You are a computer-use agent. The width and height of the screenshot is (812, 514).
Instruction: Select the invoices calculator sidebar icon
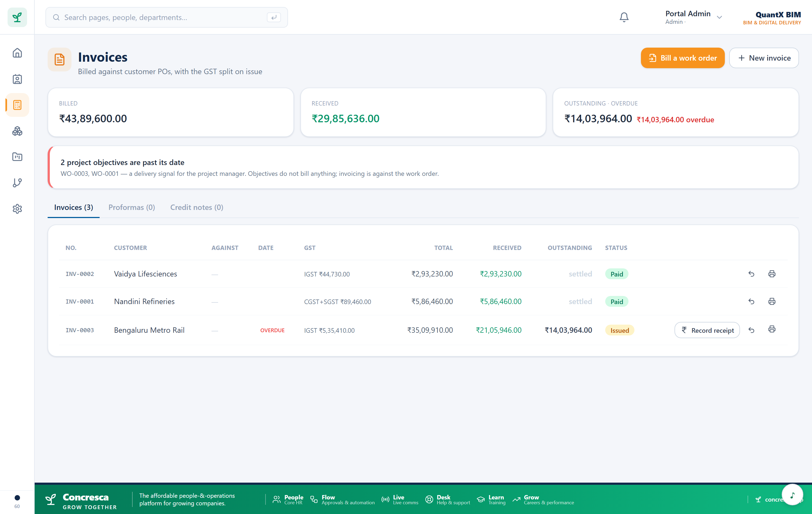[17, 105]
